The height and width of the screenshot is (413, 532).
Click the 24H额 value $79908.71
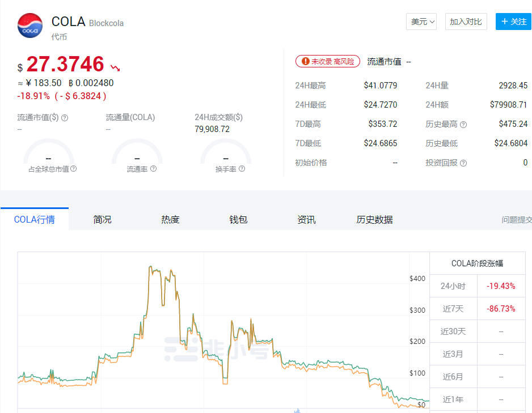point(509,105)
